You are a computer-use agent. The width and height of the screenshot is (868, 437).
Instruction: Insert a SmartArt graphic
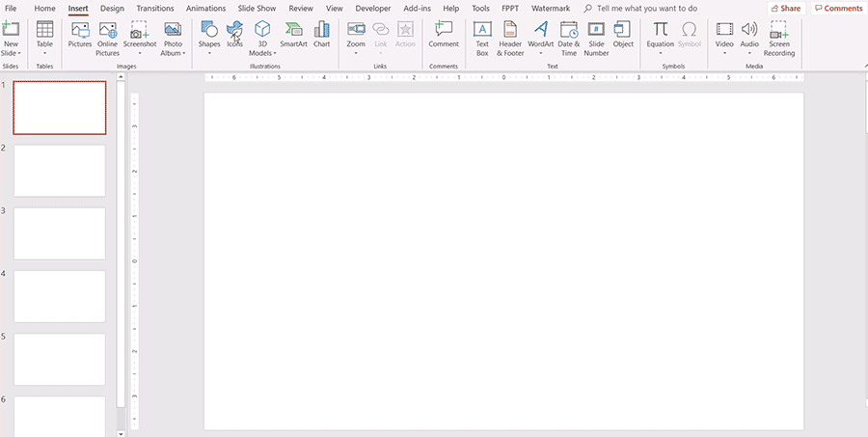point(294,35)
